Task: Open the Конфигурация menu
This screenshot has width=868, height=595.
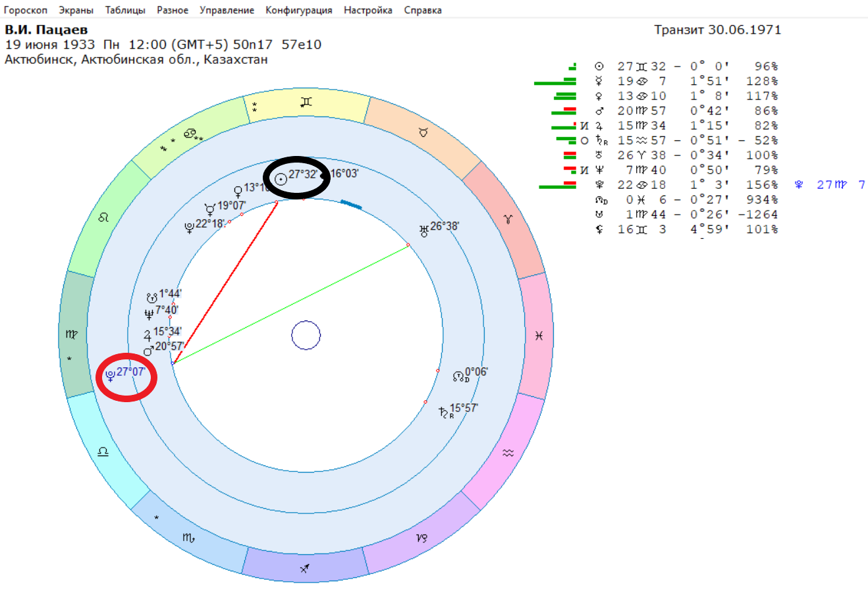Action: click(299, 10)
